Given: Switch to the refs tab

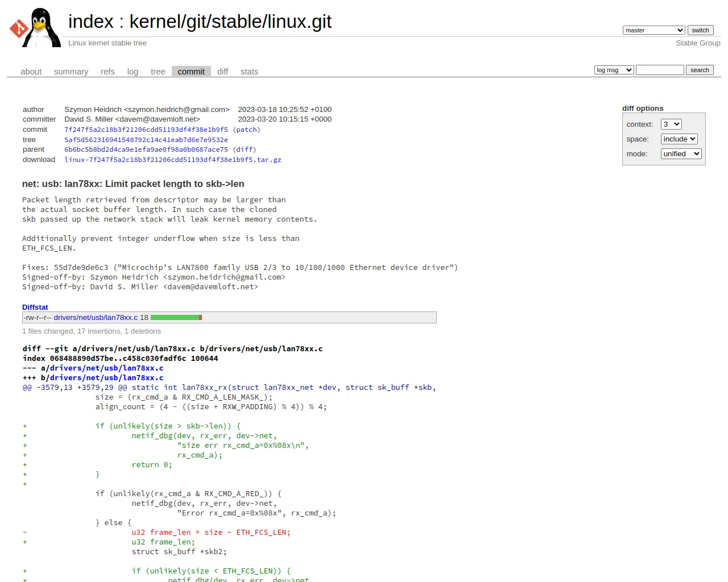Looking at the screenshot, I should [107, 72].
